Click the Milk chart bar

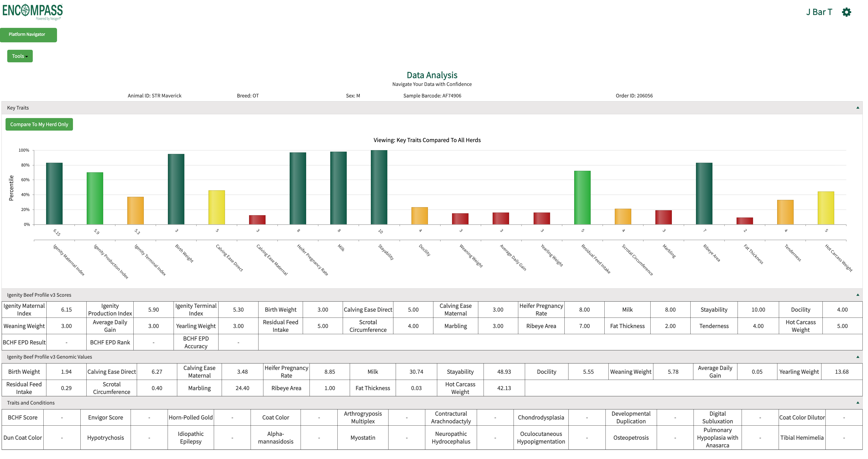[x=338, y=188]
